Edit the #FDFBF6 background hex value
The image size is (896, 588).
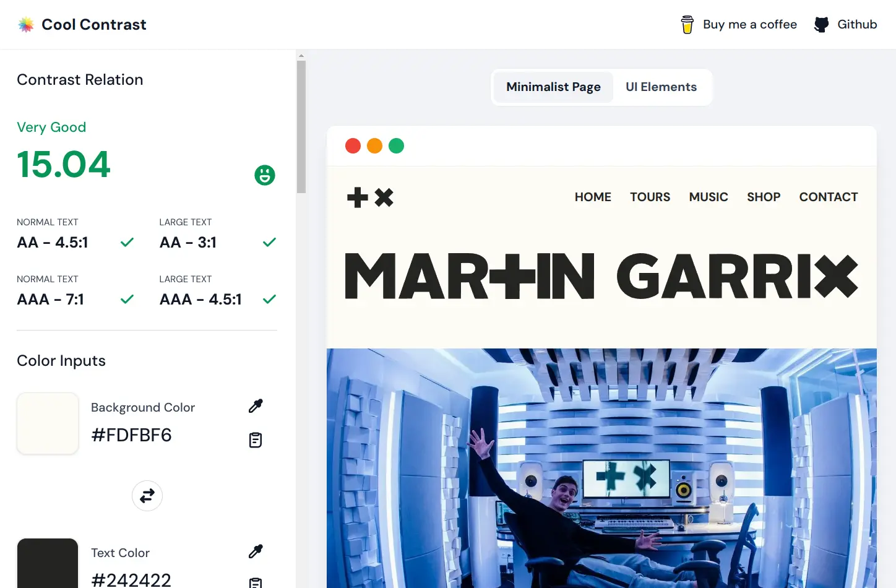click(131, 435)
